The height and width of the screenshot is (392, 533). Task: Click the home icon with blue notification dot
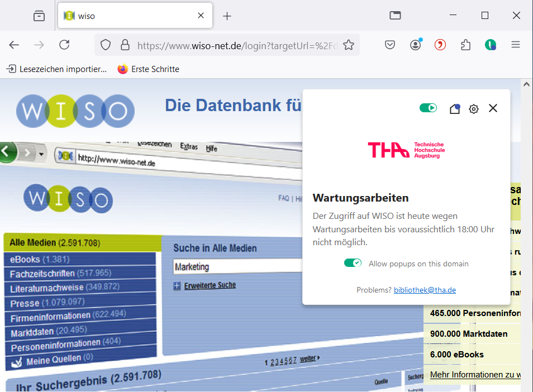coord(454,109)
